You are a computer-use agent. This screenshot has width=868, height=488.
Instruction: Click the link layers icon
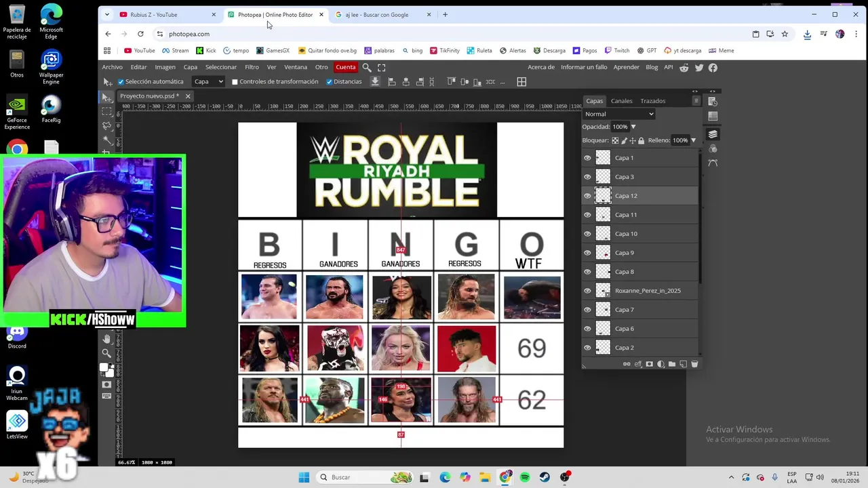click(x=627, y=364)
